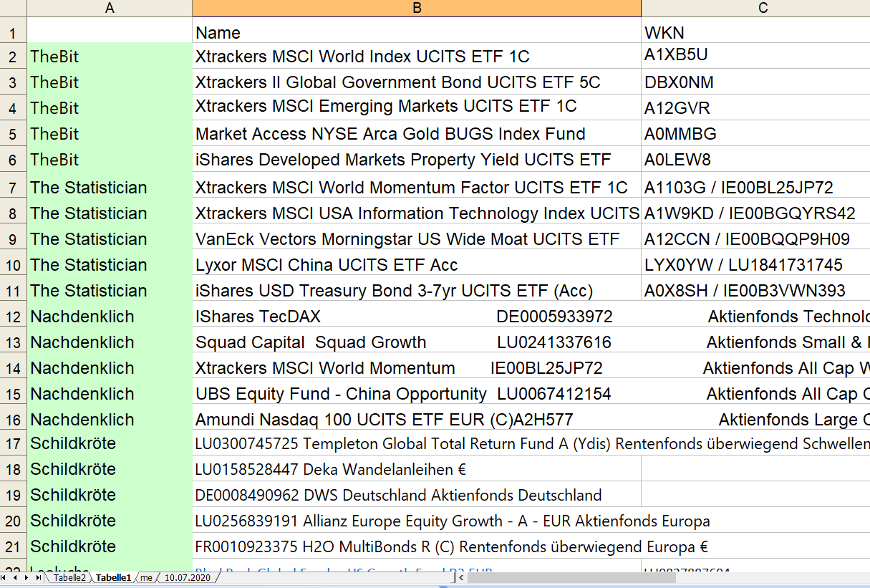Click the DBX0NM cell
870x588 pixels.
click(x=755, y=82)
